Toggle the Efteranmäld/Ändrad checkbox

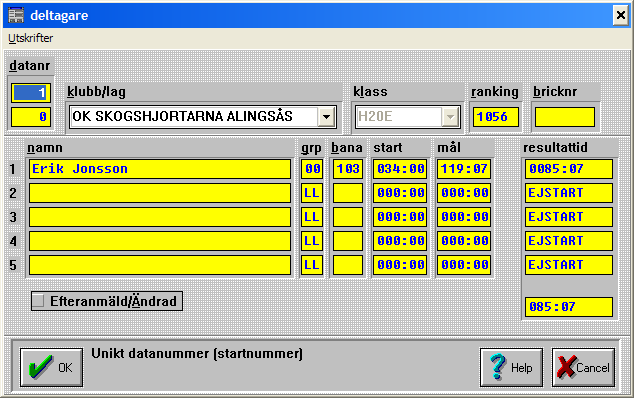[x=107, y=301]
